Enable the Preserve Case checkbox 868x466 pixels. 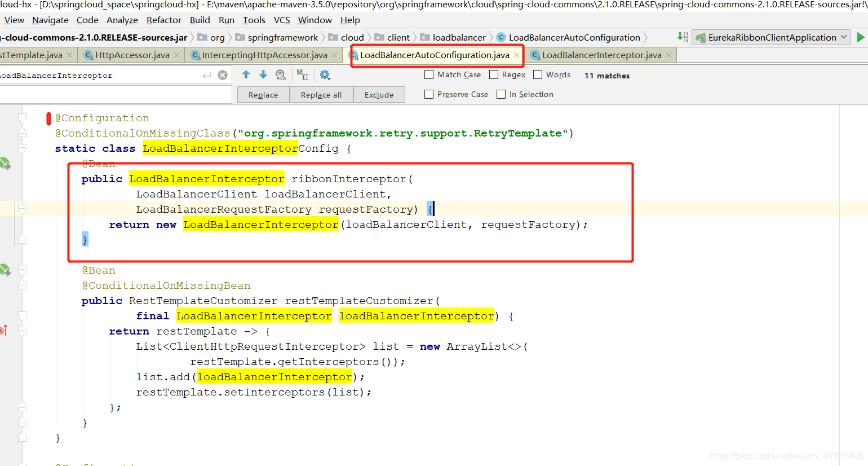[429, 94]
